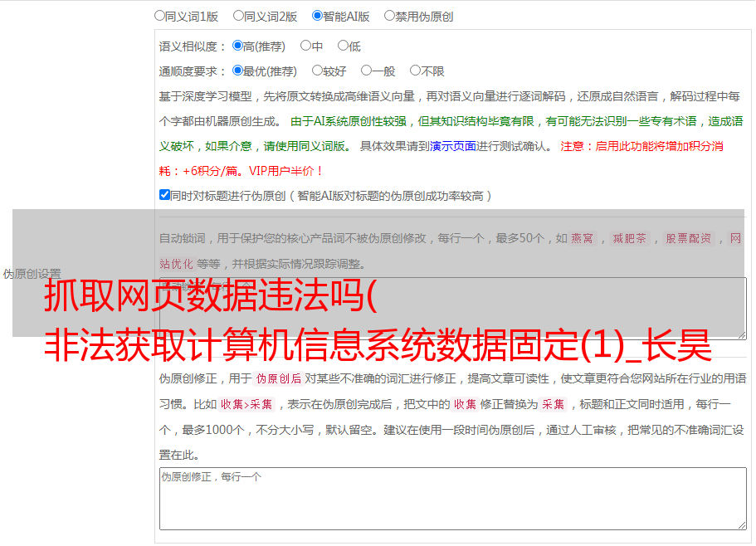Click the resize handle of 自动锁词 textarea
Image resolution: width=756 pixels, height=546 pixels.
click(742, 335)
